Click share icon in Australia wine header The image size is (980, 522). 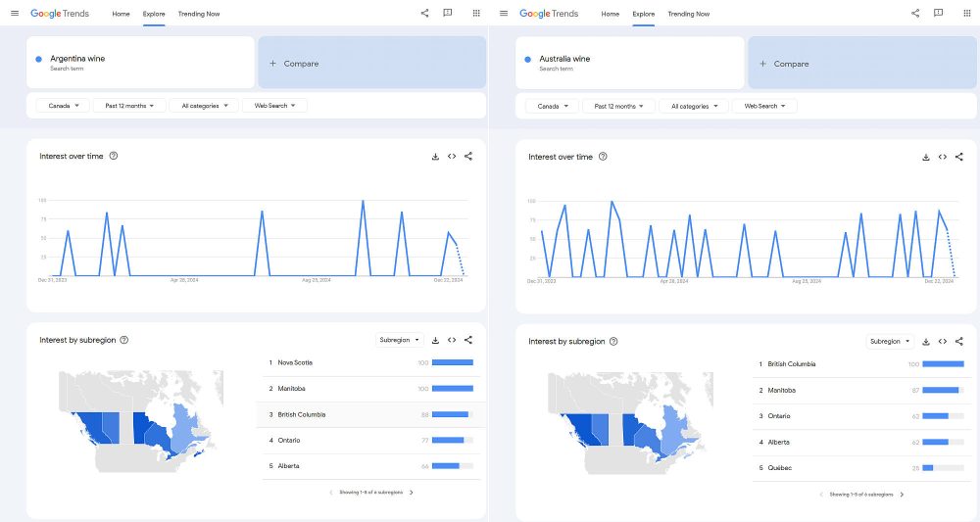point(915,13)
